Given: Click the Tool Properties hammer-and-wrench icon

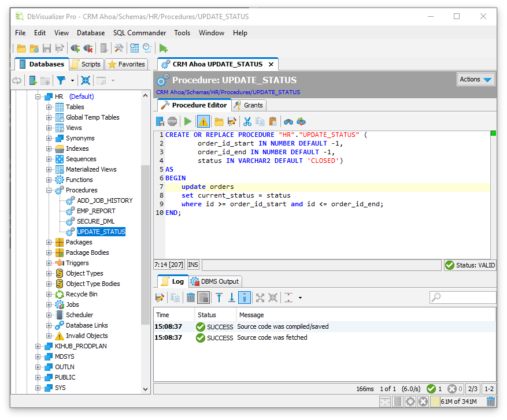Looking at the screenshot, I should [x=119, y=49].
